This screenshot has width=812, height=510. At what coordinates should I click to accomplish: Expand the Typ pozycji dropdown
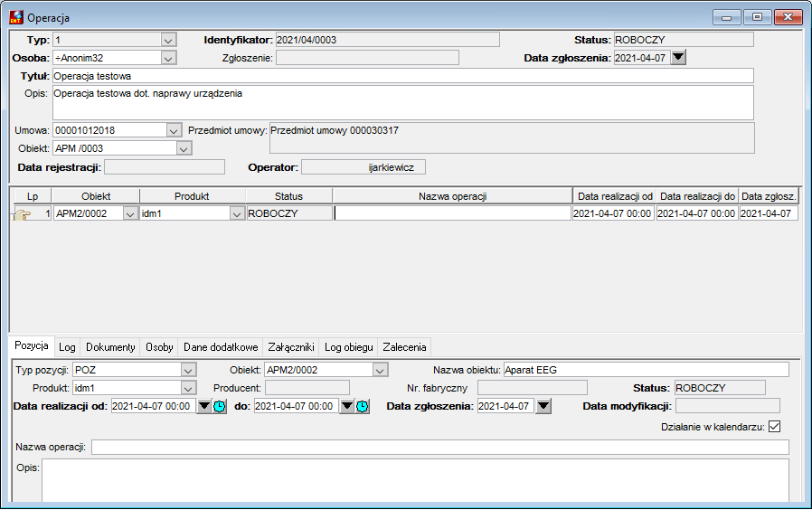click(x=188, y=370)
